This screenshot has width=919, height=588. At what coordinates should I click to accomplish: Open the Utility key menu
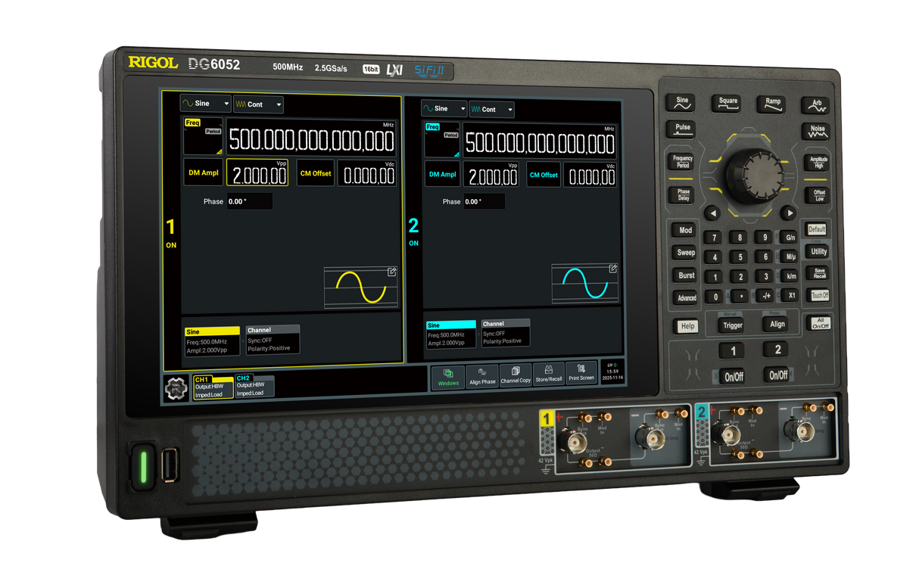coord(818,251)
